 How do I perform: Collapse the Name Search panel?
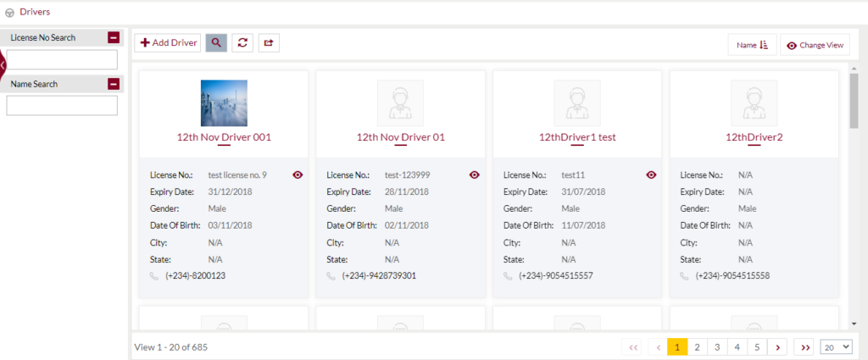pos(114,84)
